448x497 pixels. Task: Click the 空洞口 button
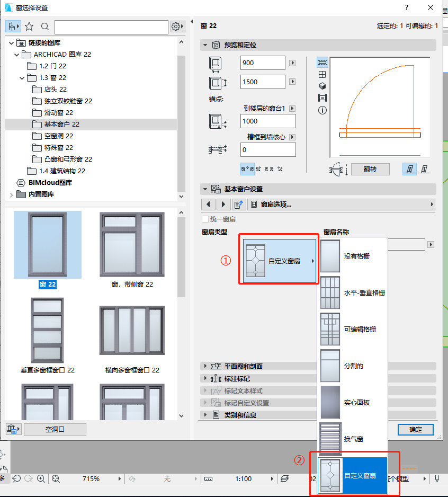[55, 430]
